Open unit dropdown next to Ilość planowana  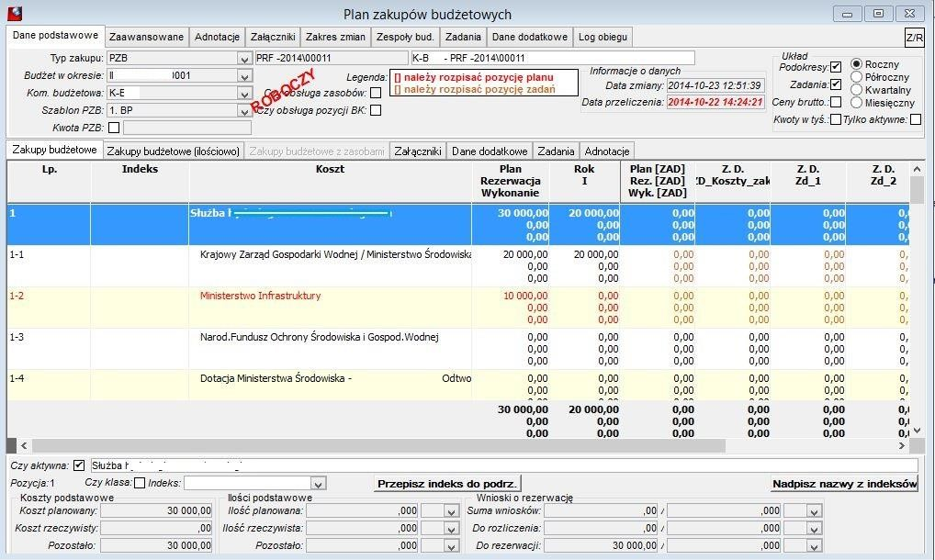pyautogui.click(x=451, y=510)
